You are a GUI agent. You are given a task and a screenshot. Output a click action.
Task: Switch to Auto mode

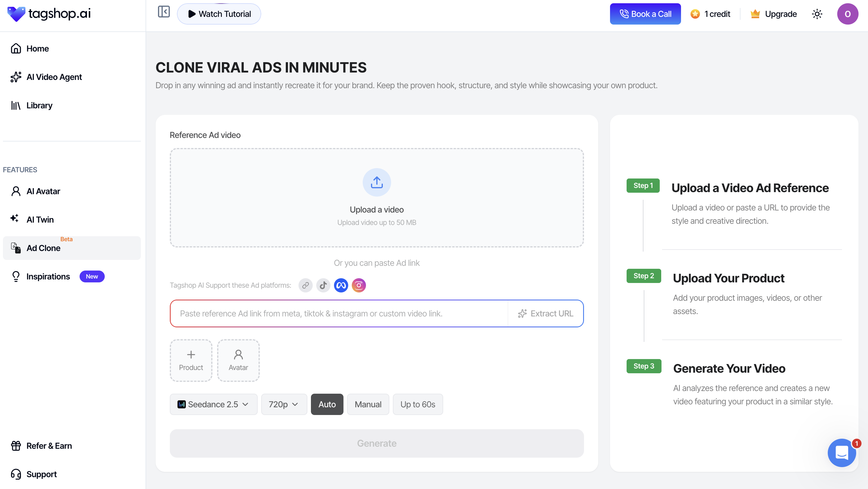click(327, 404)
